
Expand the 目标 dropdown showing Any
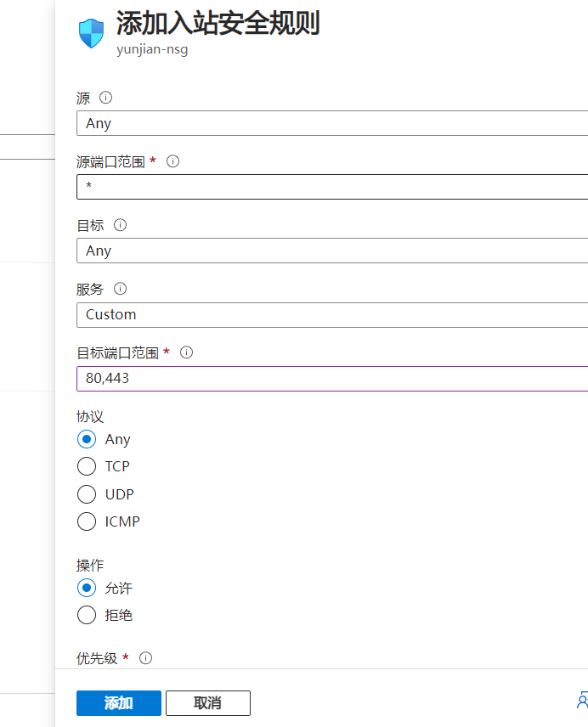[x=331, y=251]
